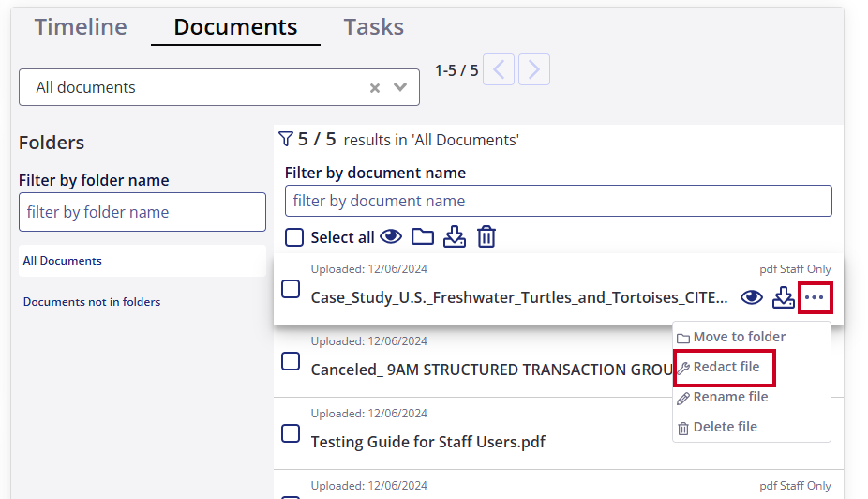Click the bulk delete trash icon
The width and height of the screenshot is (868, 499).
(486, 236)
